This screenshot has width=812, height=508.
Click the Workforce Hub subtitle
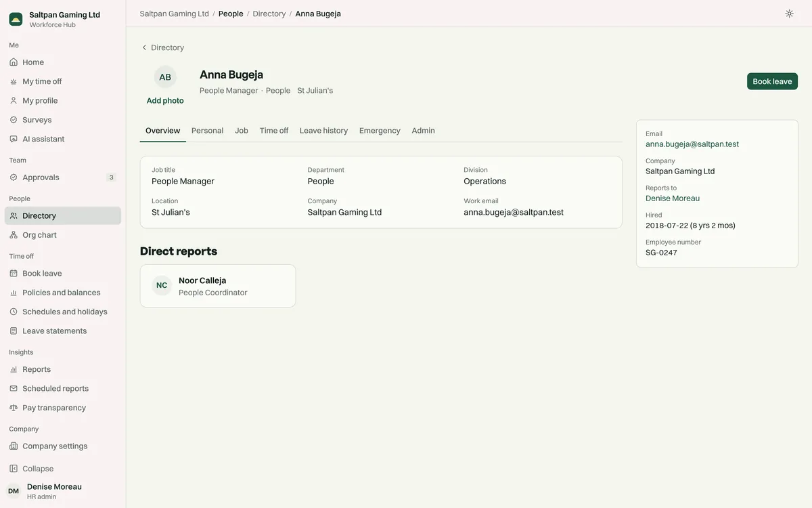coord(52,25)
